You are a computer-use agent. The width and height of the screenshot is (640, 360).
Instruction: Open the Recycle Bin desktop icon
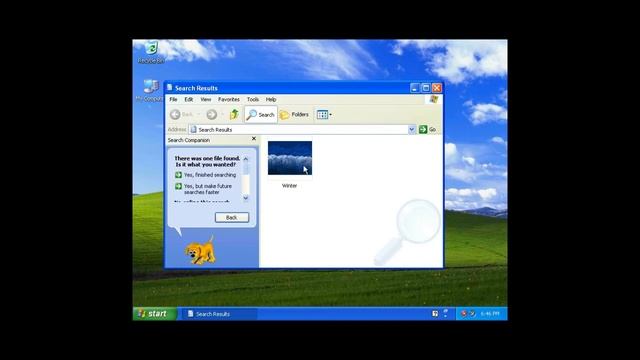tap(151, 52)
